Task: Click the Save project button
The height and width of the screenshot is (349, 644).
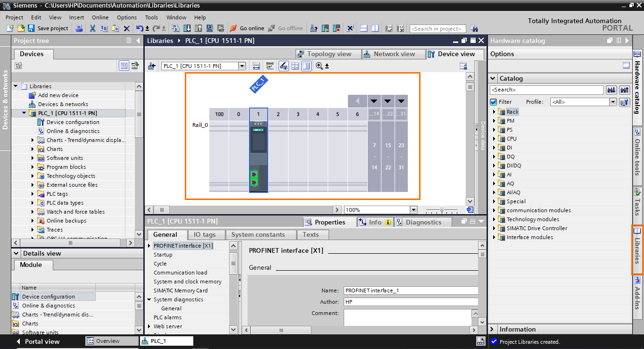Action: tap(48, 28)
